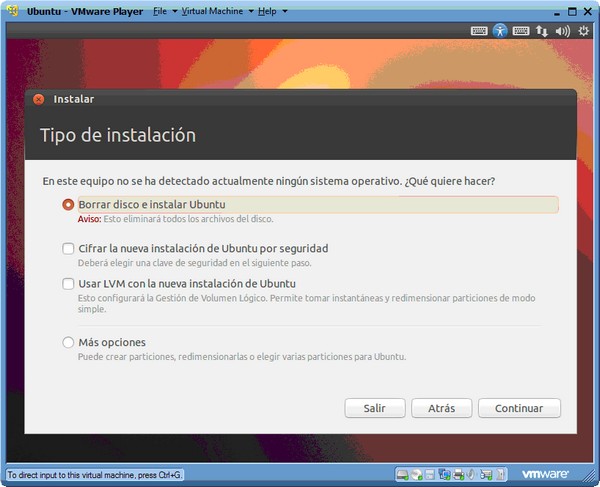The width and height of the screenshot is (600, 487).
Task: Click Continuar to proceed with installation
Action: 519,408
